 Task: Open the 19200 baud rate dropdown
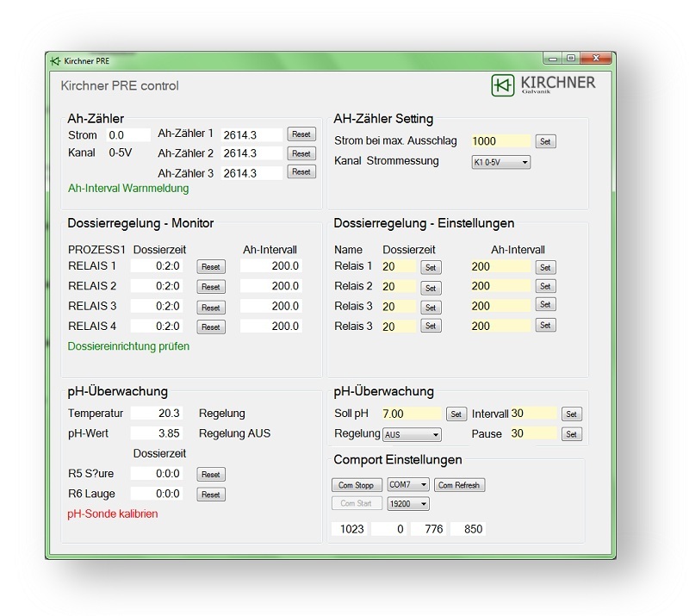coord(408,504)
